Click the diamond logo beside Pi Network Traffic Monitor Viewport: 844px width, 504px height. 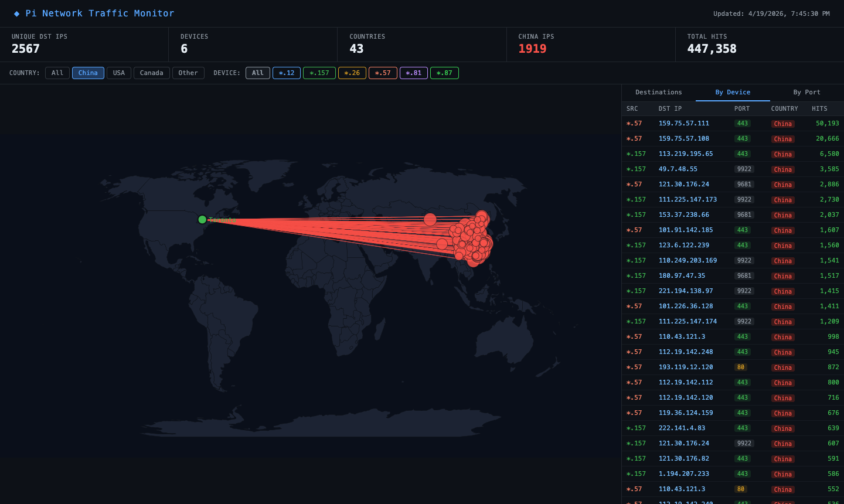click(x=16, y=13)
